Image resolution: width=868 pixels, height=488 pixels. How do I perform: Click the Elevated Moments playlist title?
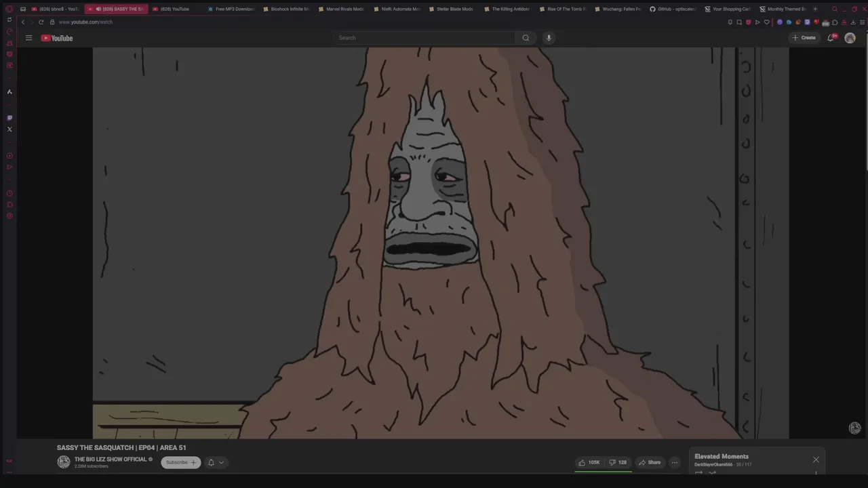(x=722, y=456)
